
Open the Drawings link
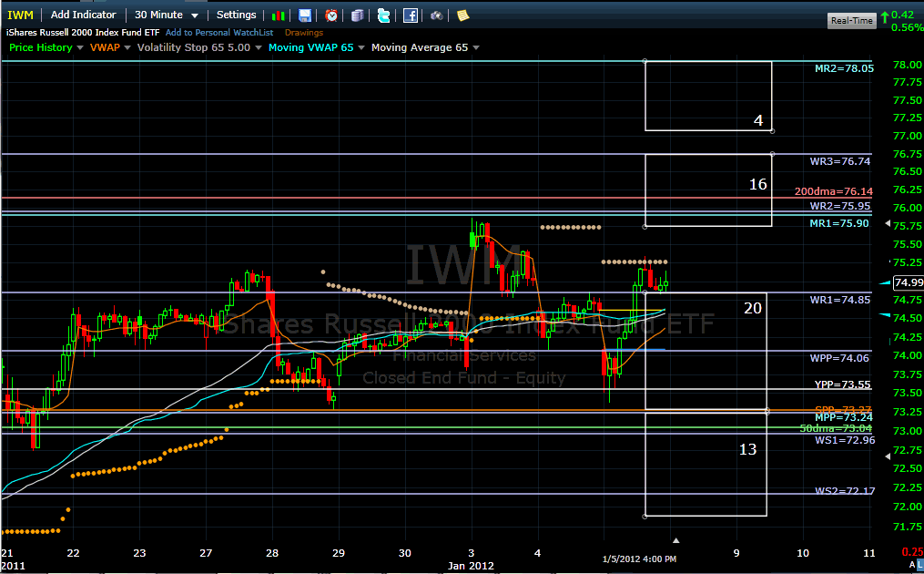[304, 33]
